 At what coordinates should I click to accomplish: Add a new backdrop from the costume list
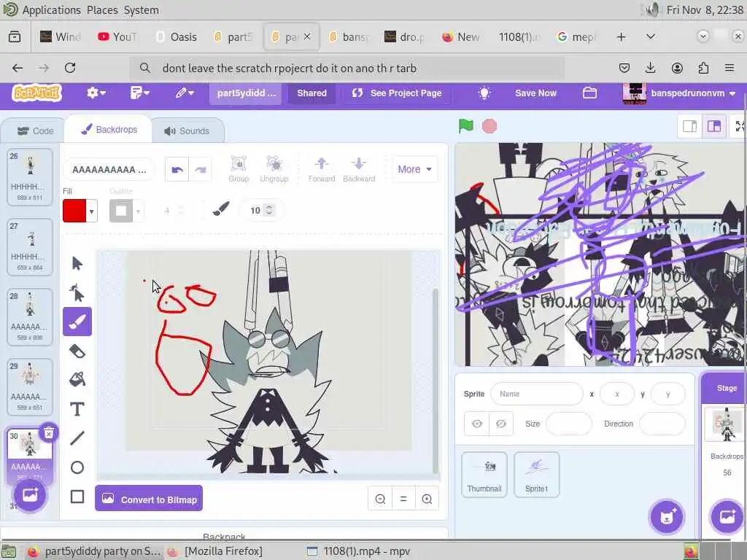pyautogui.click(x=29, y=495)
